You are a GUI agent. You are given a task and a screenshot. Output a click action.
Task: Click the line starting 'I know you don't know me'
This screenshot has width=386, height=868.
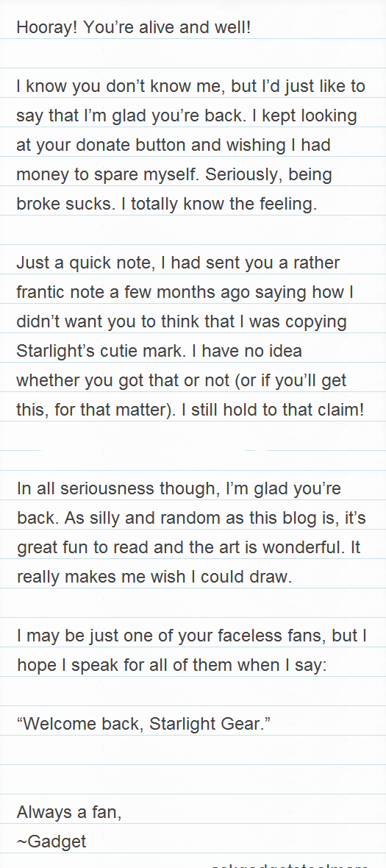[x=190, y=87]
